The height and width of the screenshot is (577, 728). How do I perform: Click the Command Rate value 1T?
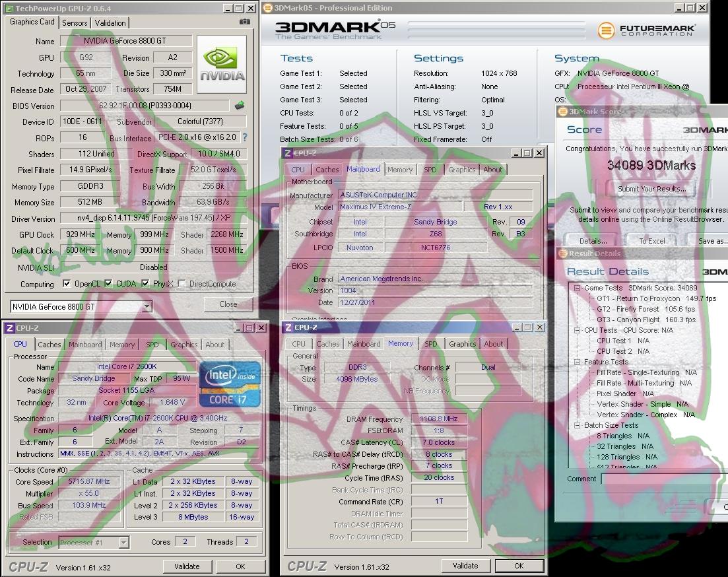tap(439, 501)
